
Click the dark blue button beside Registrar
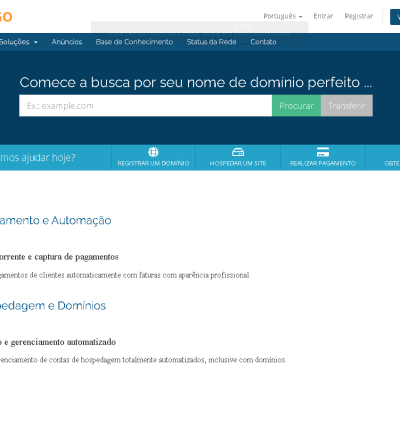point(395,17)
